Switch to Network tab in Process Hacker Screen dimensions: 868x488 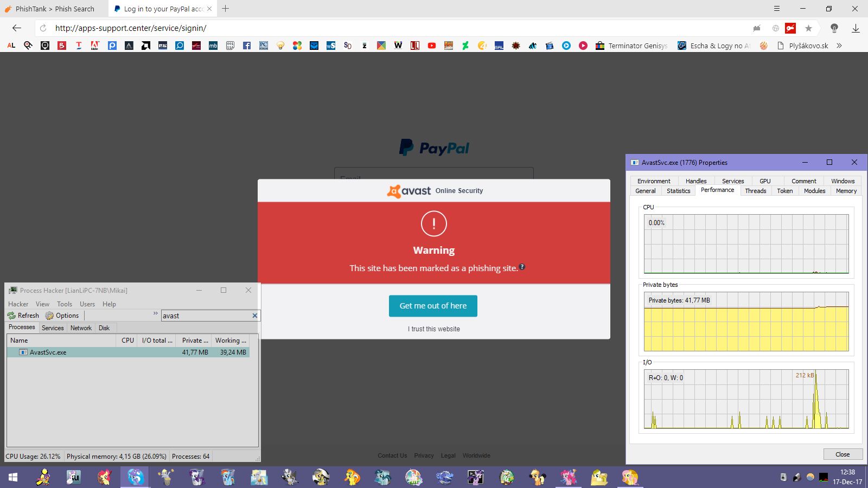pos(81,328)
